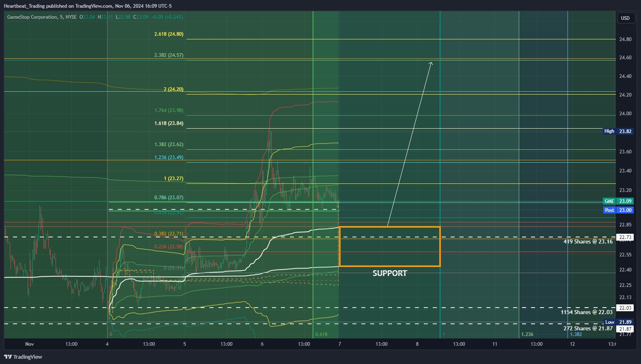This screenshot has width=641, height=364.
Task: Select the 0 (22.37) Fibonacci label
Action: [173, 268]
